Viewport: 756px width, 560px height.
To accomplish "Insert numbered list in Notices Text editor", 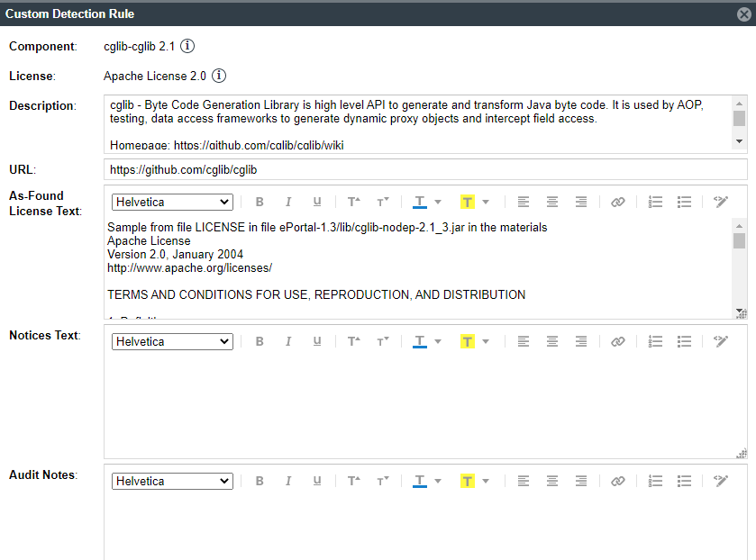I will point(656,342).
